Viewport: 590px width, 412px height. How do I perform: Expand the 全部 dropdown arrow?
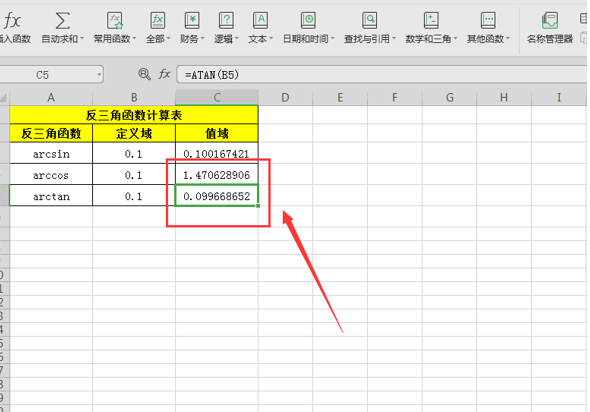pyautogui.click(x=168, y=38)
